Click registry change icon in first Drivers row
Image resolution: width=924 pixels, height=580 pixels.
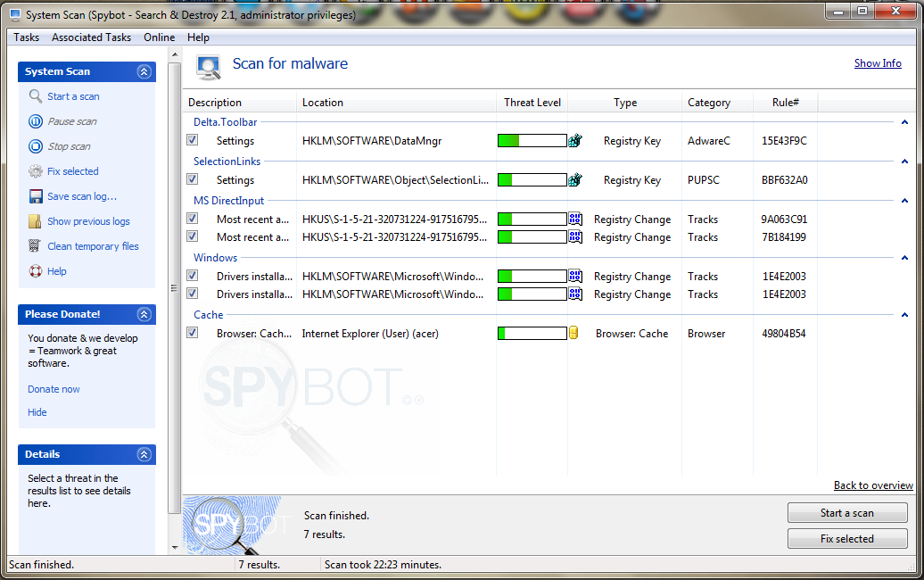(x=575, y=276)
